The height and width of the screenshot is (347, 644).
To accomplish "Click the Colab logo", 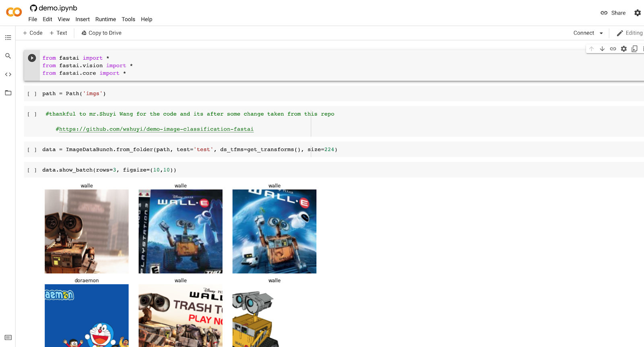I will click(x=14, y=12).
